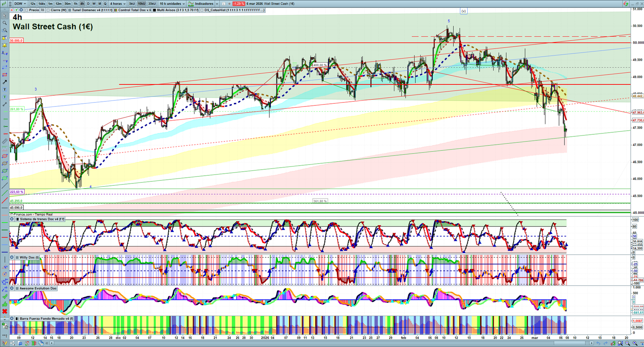
Task: Switch to the 56m timeframe
Action: (x=67, y=4)
